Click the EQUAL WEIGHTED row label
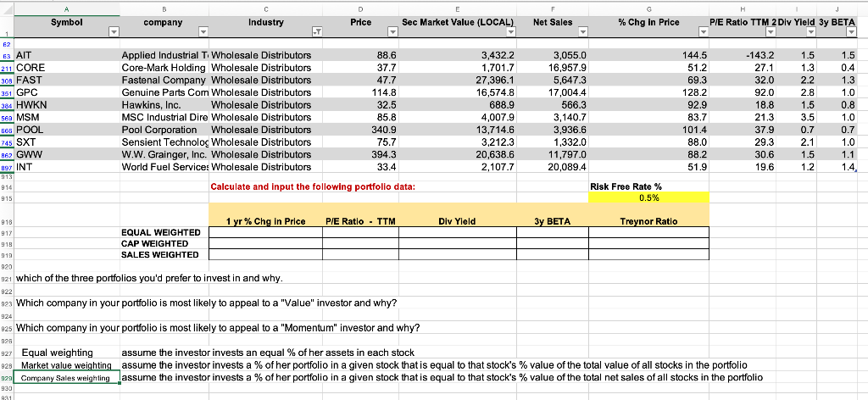This screenshot has height=400, width=868. click(162, 232)
